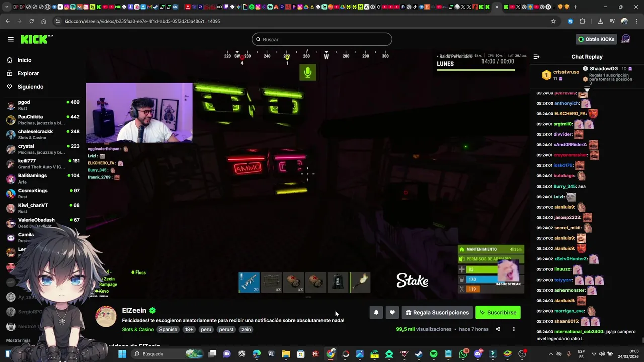
Task: Select the perust tag
Action: 226,329
